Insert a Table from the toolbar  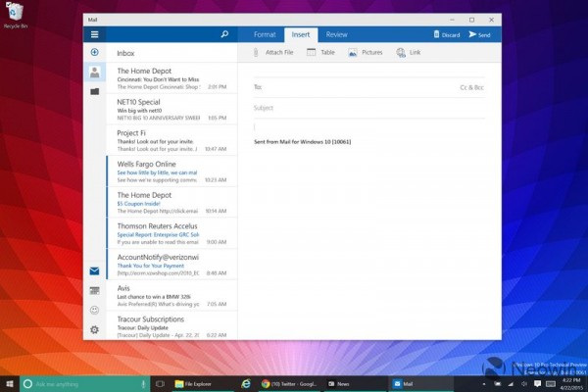point(320,52)
